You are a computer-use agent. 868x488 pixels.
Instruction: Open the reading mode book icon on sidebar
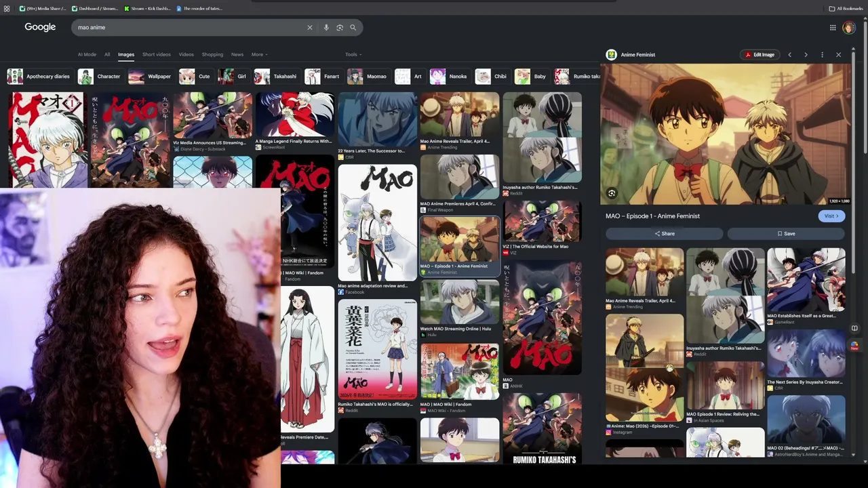pos(854,328)
